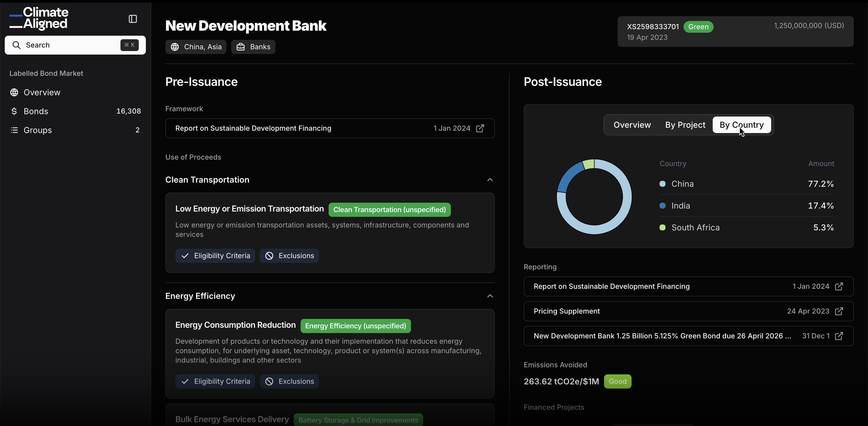Click the globe icon in China, Asia tag
The height and width of the screenshot is (426, 868).
174,47
